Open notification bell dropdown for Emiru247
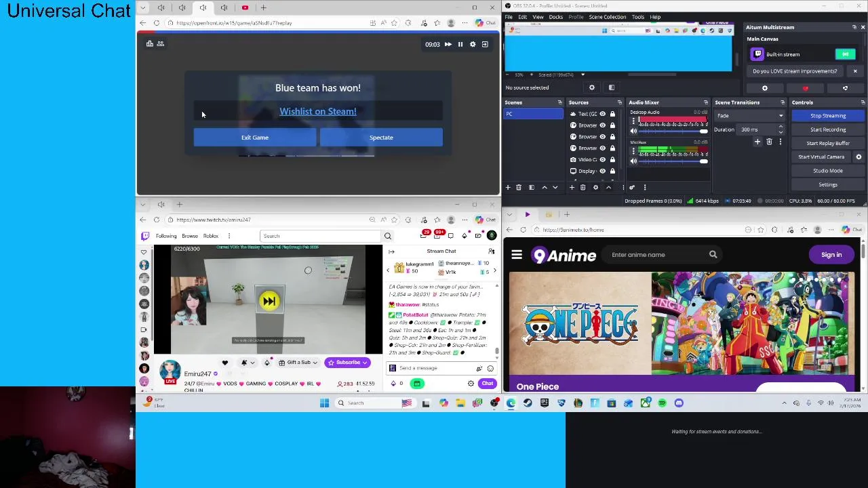This screenshot has width=868, height=488. (248, 363)
